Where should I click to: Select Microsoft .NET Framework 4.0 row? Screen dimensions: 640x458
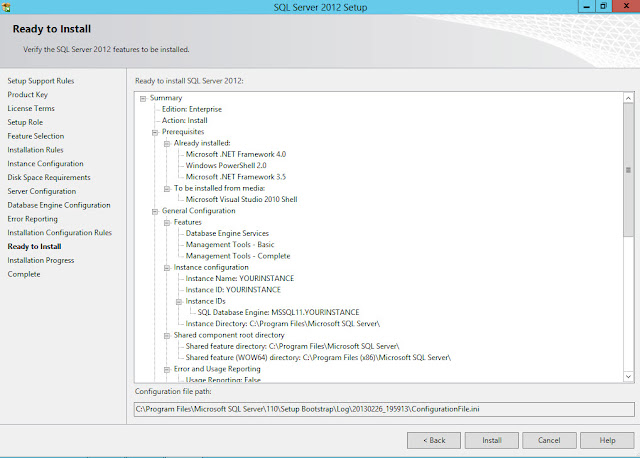[236, 154]
